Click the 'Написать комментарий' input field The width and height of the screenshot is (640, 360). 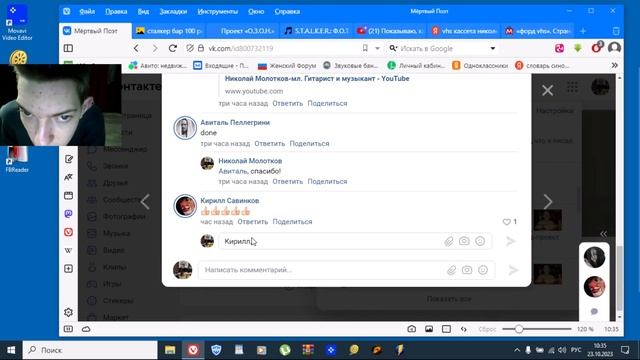322,270
